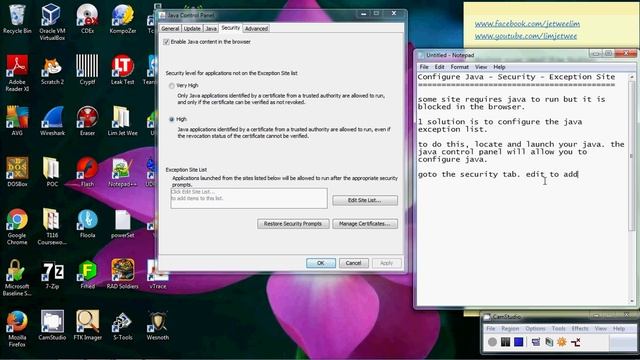Select the Scratch 2 desktop icon
The width and height of the screenshot is (640, 360).
(52, 70)
